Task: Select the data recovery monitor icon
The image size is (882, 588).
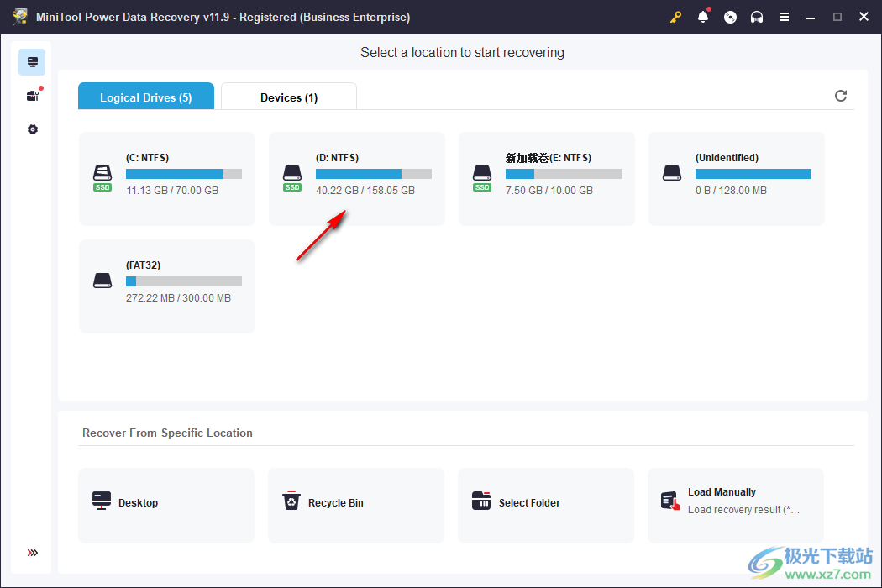Action: point(32,61)
